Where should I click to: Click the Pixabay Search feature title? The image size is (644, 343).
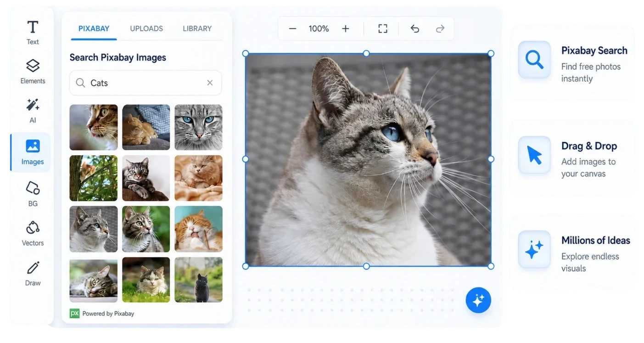click(x=594, y=51)
